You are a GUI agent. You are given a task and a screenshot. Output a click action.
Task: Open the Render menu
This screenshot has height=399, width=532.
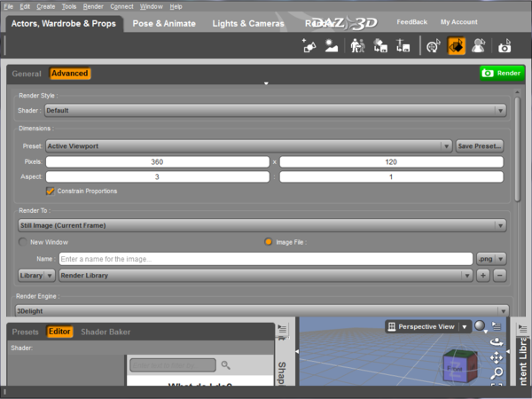click(93, 6)
